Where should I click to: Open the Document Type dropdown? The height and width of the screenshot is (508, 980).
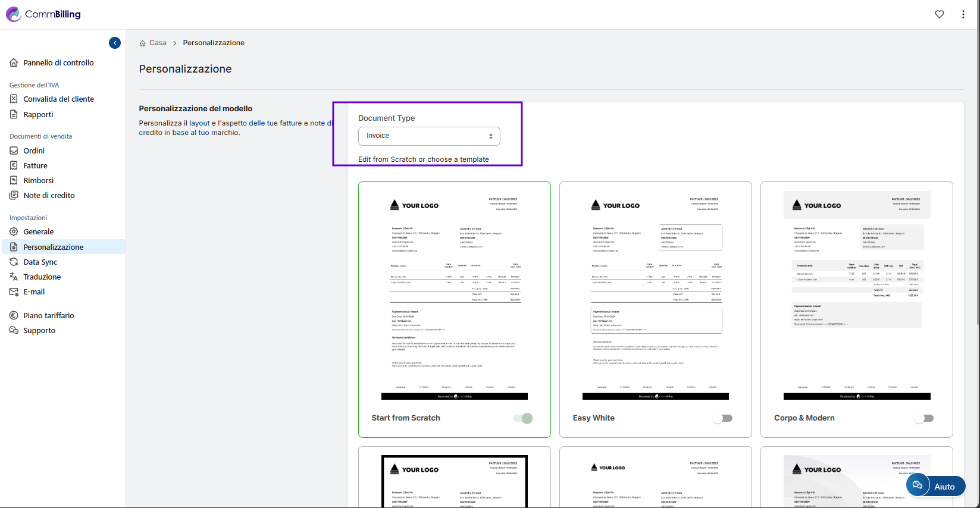tap(429, 136)
